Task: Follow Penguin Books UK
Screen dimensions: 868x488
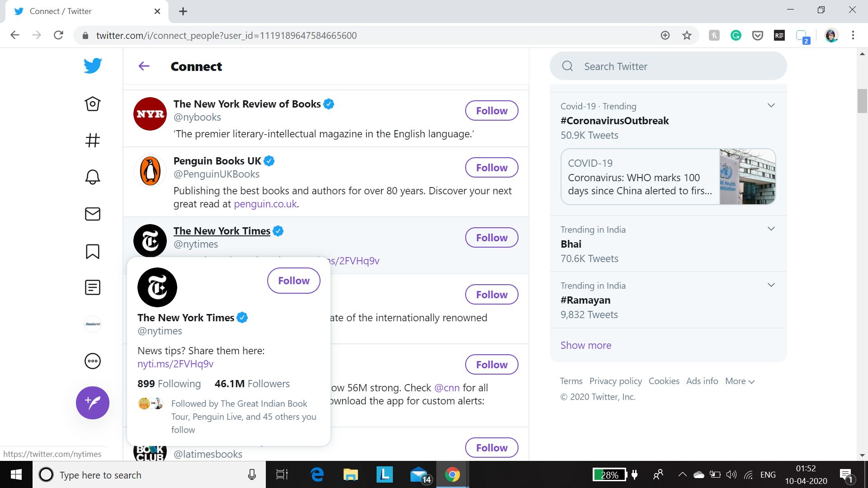Action: coord(491,168)
